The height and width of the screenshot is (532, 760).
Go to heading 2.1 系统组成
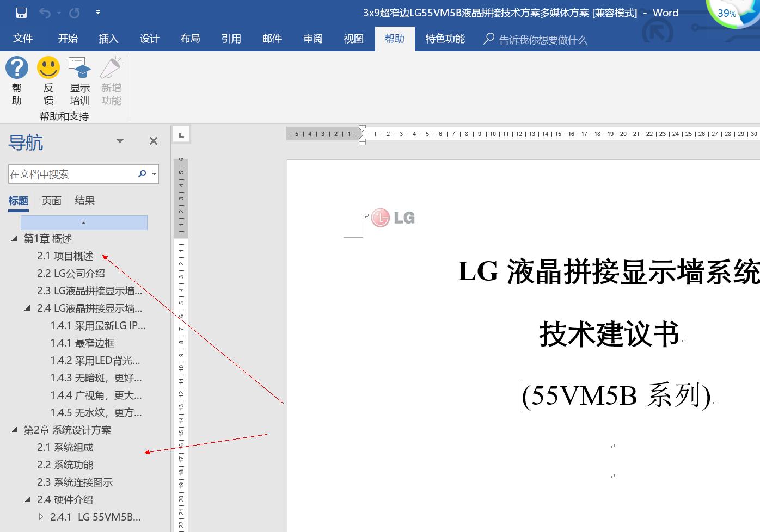tap(65, 448)
